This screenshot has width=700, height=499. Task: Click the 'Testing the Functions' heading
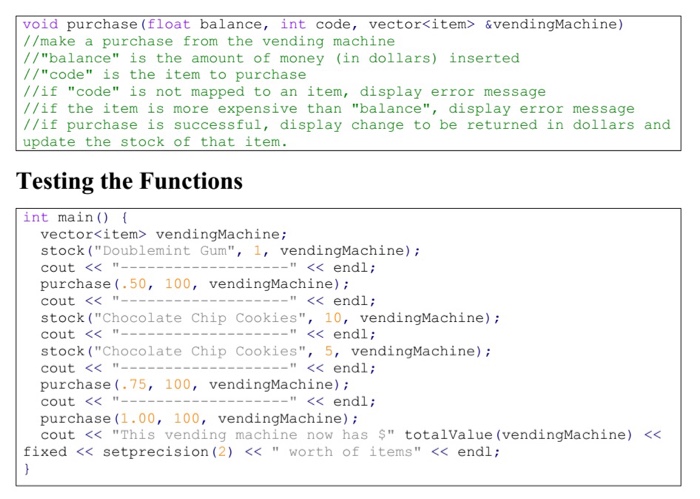tap(129, 181)
